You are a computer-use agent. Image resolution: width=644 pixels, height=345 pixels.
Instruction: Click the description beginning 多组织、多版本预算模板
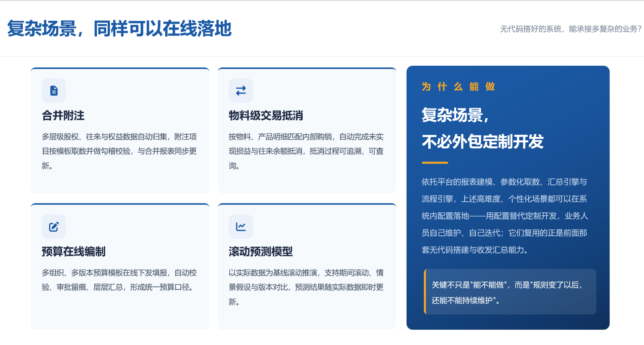119,280
